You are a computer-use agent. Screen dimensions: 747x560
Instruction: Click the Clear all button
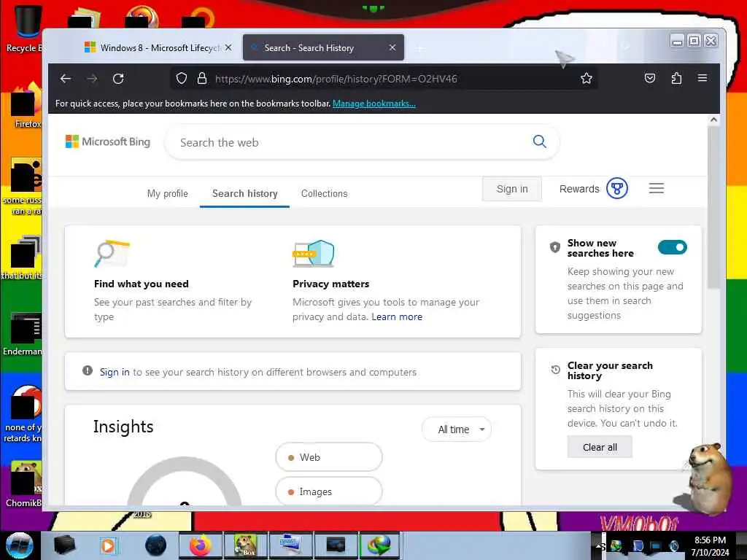[600, 447]
